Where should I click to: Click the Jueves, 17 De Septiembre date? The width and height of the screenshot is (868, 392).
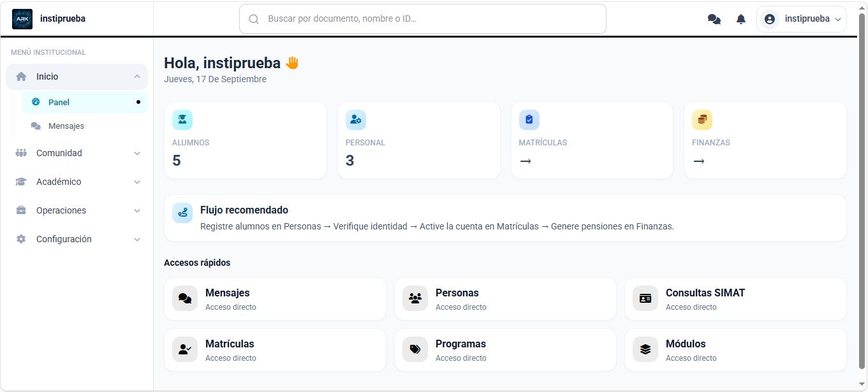(215, 79)
